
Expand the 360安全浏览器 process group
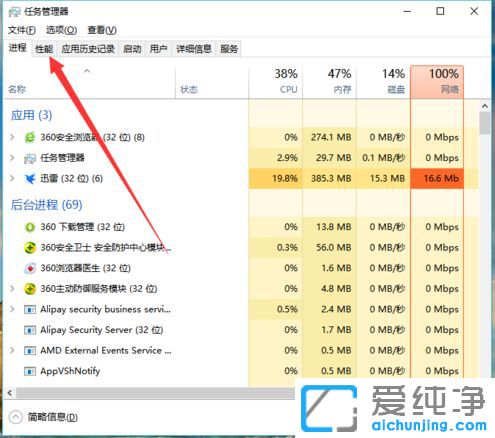pos(12,137)
